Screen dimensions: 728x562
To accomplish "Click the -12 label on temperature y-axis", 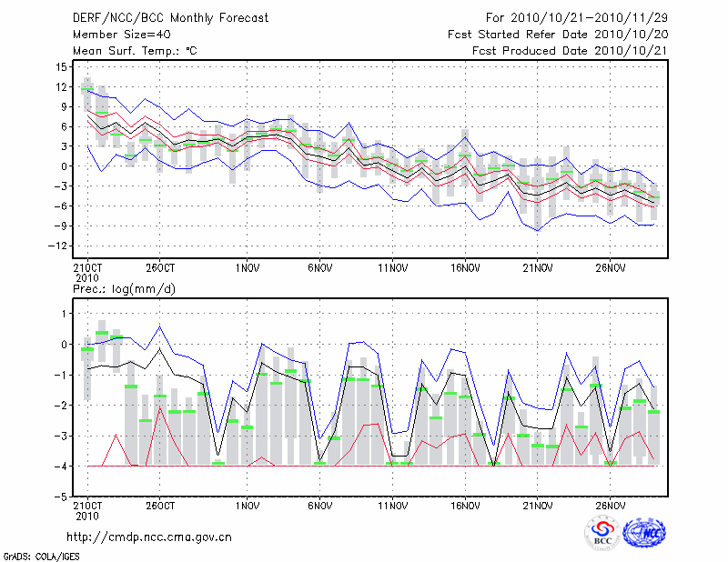I will tap(58, 246).
